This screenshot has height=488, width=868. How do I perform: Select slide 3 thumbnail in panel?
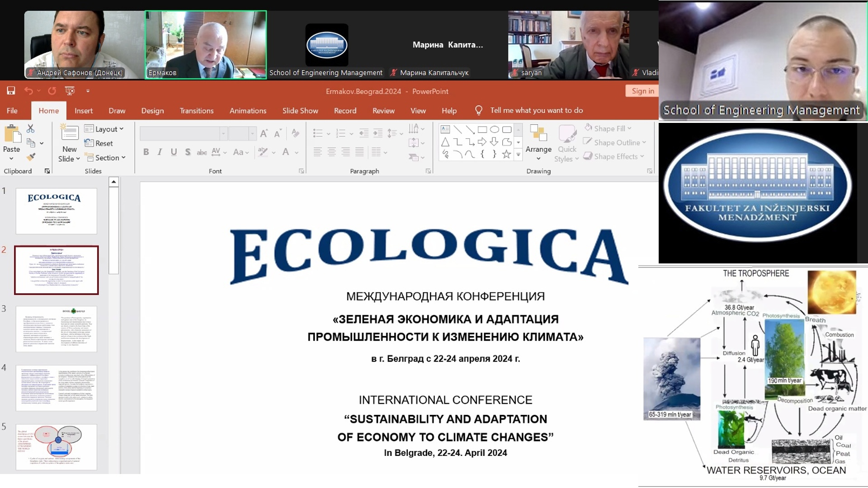pyautogui.click(x=57, y=329)
